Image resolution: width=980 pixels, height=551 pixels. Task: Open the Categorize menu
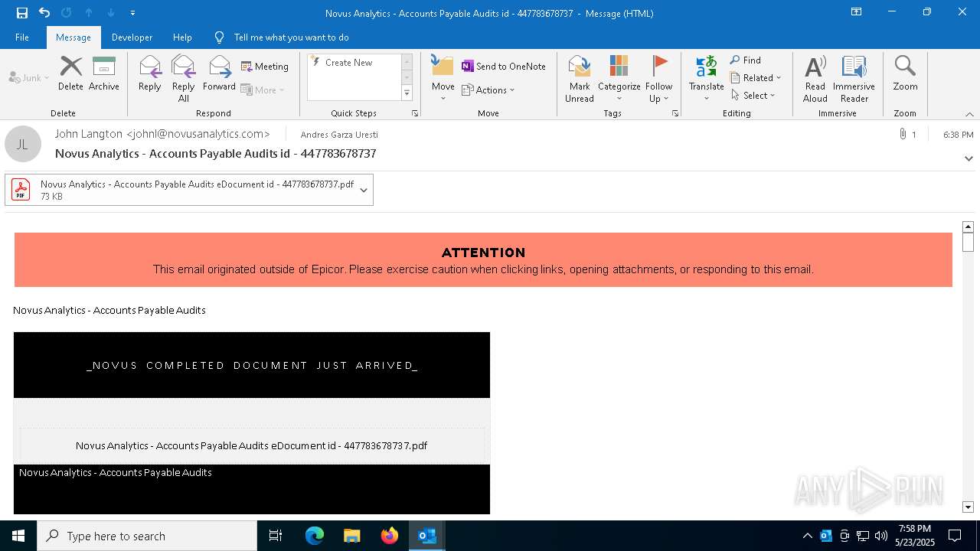(619, 79)
